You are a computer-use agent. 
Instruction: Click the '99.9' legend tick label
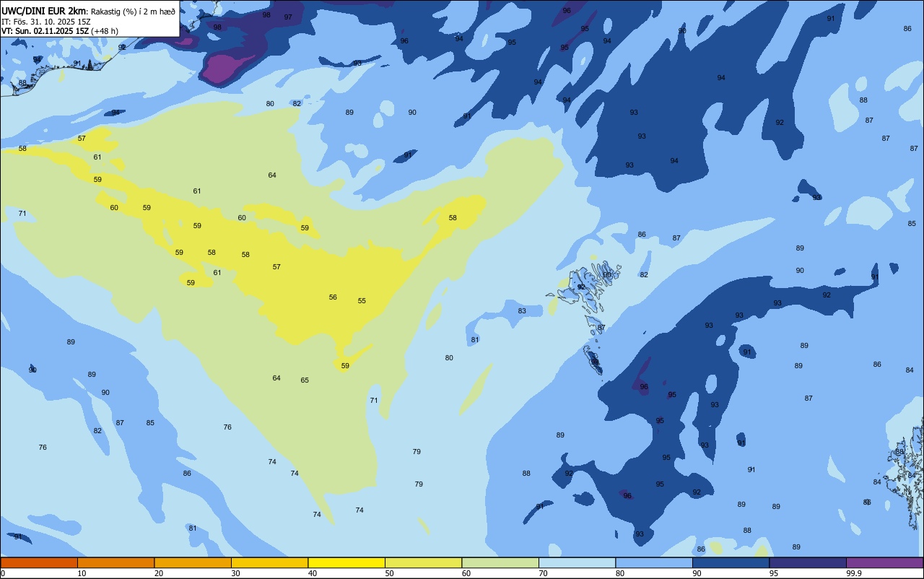click(x=854, y=573)
